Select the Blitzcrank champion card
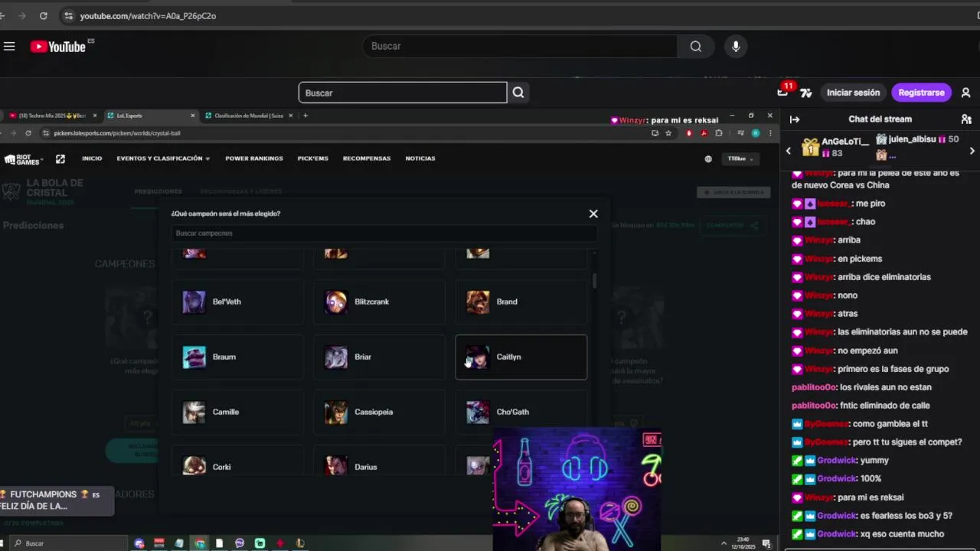This screenshot has width=980, height=551. [379, 302]
